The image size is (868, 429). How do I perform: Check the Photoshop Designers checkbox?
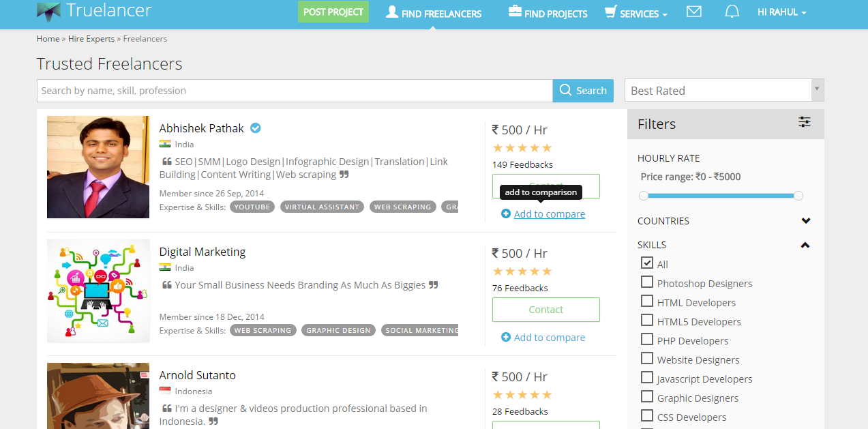click(x=647, y=282)
